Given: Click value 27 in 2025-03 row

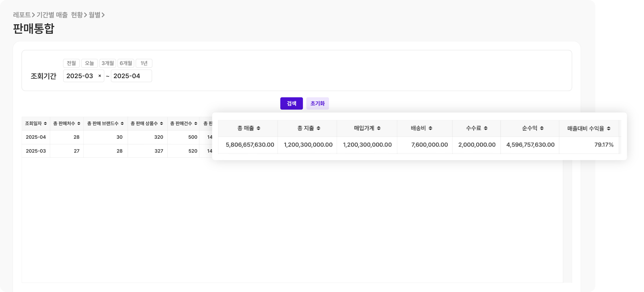Looking at the screenshot, I should point(77,151).
